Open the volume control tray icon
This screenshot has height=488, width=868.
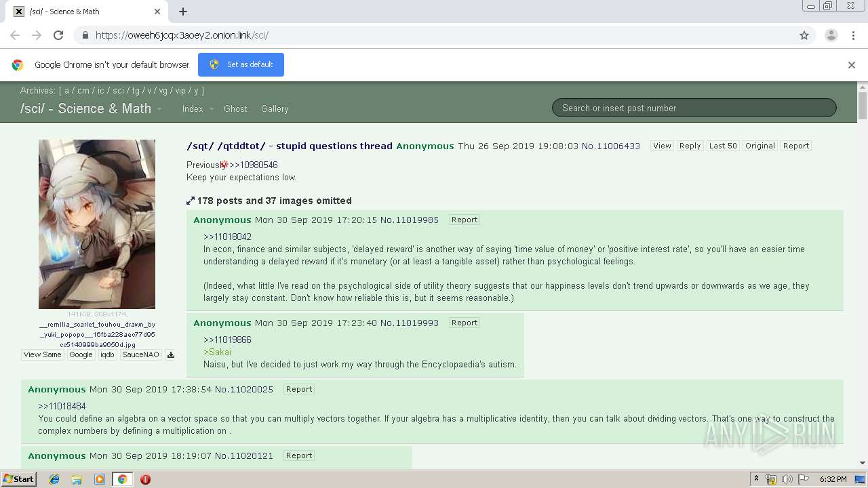pyautogui.click(x=787, y=479)
